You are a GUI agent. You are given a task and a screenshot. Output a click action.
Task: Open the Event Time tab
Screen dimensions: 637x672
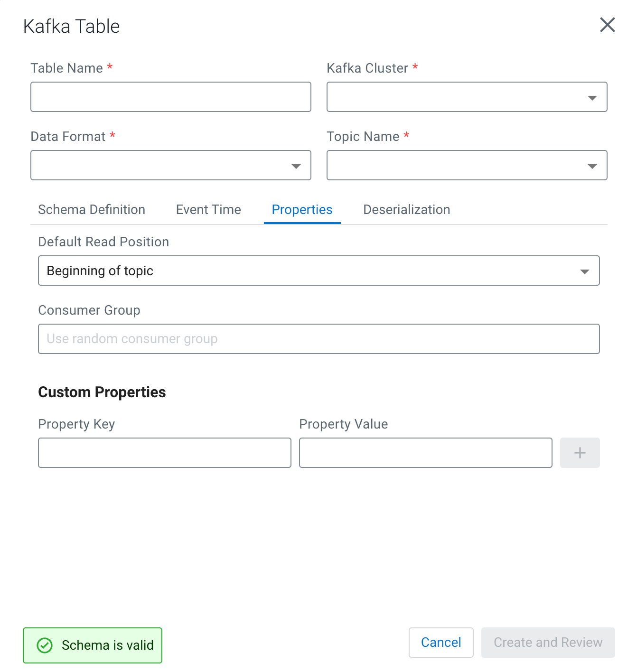click(208, 210)
